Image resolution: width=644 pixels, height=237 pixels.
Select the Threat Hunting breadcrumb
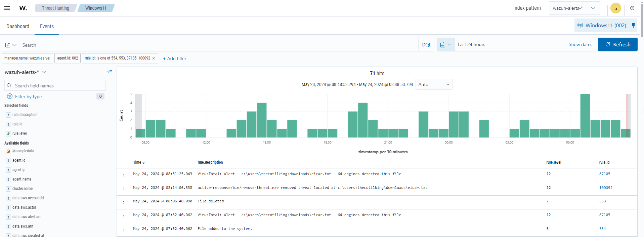55,8
